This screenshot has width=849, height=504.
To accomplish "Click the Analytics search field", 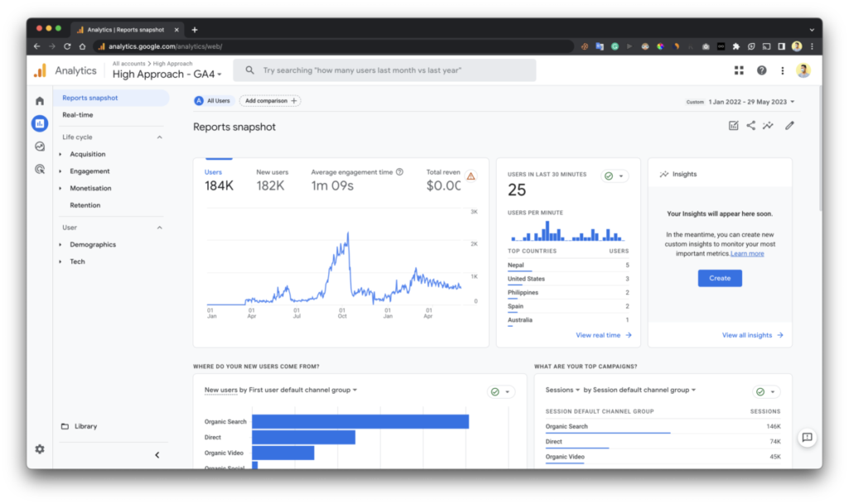I will 385,70.
